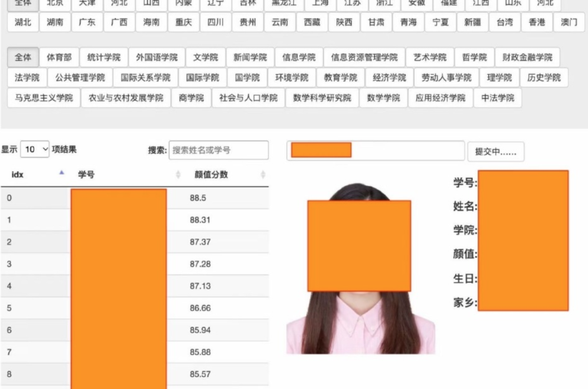Click the 搜索姓名或学号 search field

click(x=218, y=150)
